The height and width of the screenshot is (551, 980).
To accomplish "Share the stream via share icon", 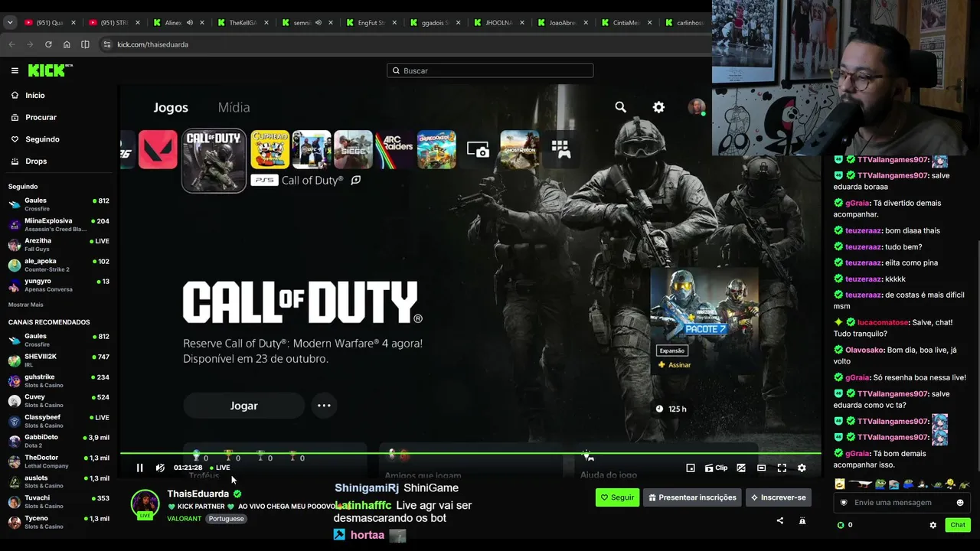I will pos(780,521).
